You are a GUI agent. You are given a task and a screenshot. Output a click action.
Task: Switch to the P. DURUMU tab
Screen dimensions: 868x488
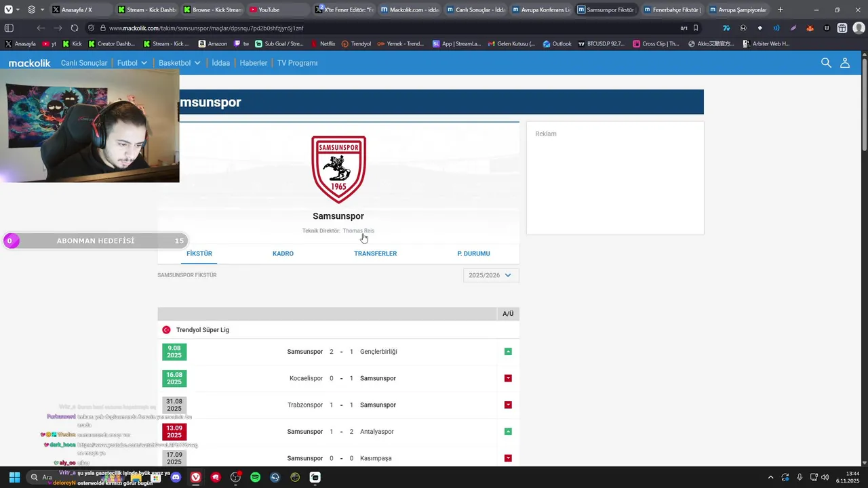pyautogui.click(x=473, y=253)
